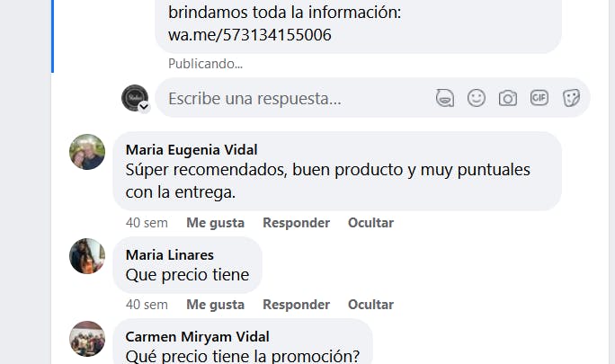Image resolution: width=615 pixels, height=364 pixels.
Task: Hide Maria Eugenia Vidal's comment
Action: (x=370, y=223)
